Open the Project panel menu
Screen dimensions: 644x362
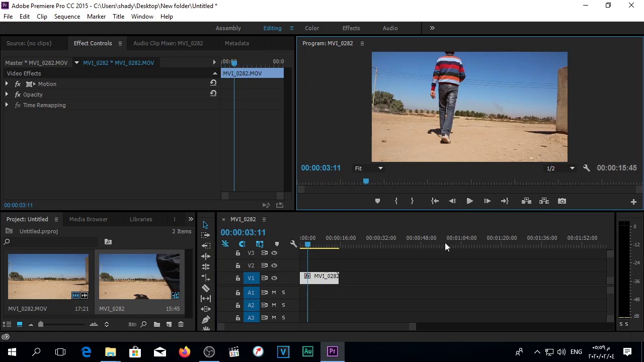pos(56,220)
